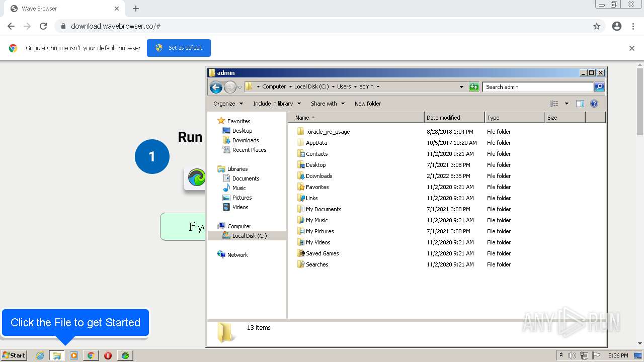Open the Start menu
Screen dimensions: 644x362
(x=14, y=355)
